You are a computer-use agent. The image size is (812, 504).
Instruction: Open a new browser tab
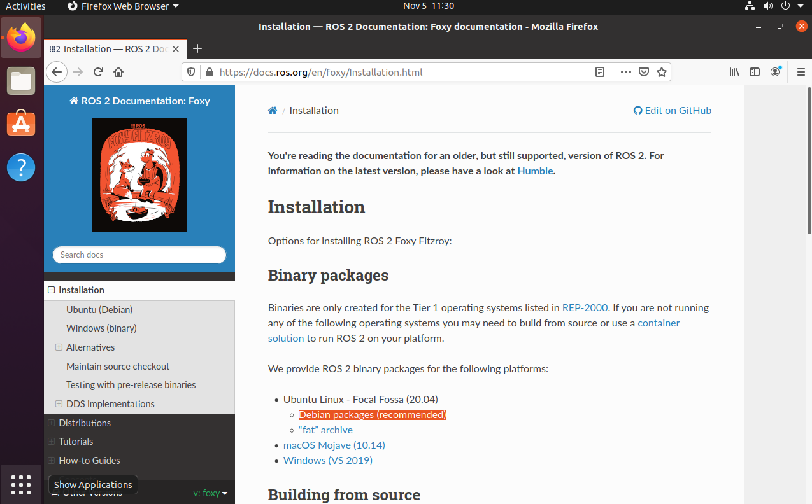pyautogui.click(x=197, y=48)
